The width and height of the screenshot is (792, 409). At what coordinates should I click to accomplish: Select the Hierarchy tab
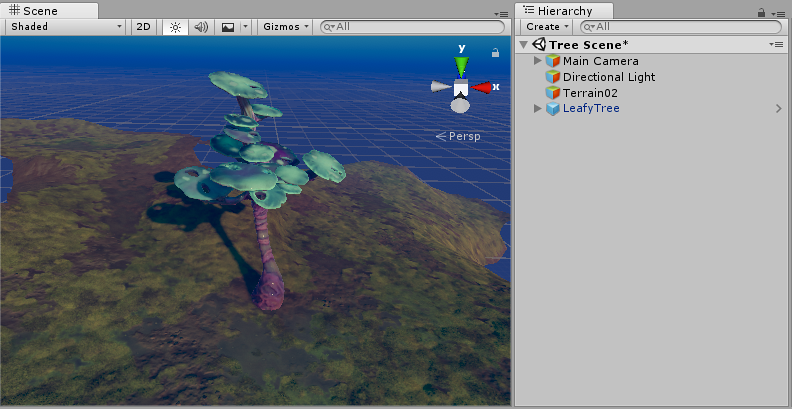tap(563, 10)
